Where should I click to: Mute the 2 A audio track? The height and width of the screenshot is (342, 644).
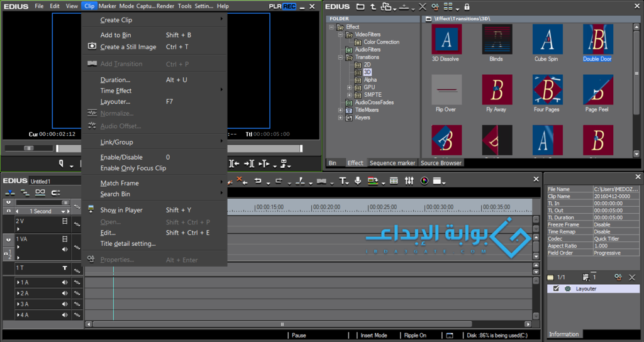click(x=65, y=293)
